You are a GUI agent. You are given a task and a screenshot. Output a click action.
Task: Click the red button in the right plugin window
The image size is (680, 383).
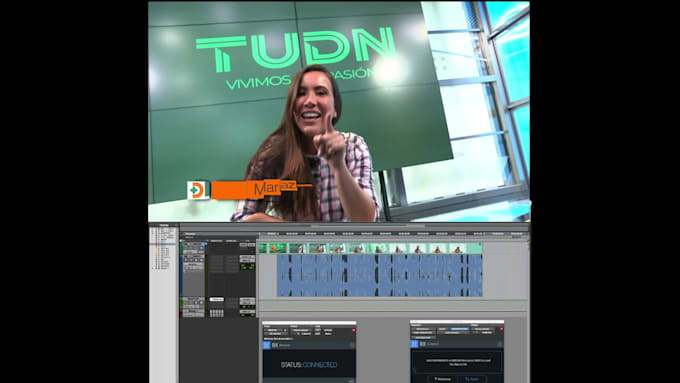501,329
